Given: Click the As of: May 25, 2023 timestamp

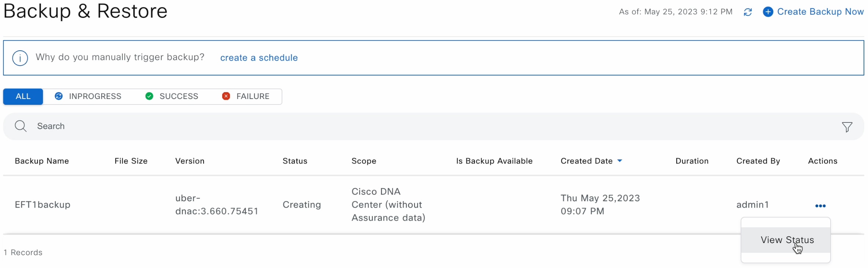Looking at the screenshot, I should [675, 12].
